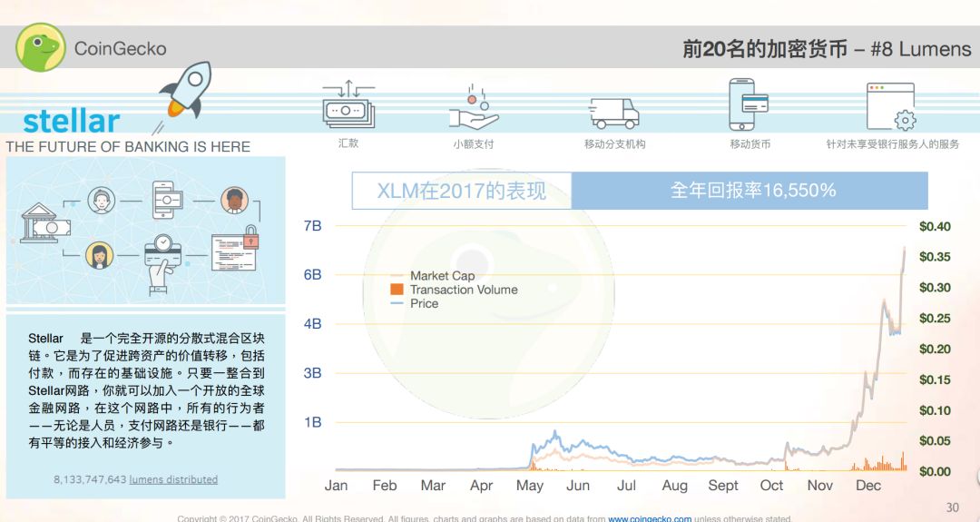Open the www.coingecko.com footer link

(649, 519)
